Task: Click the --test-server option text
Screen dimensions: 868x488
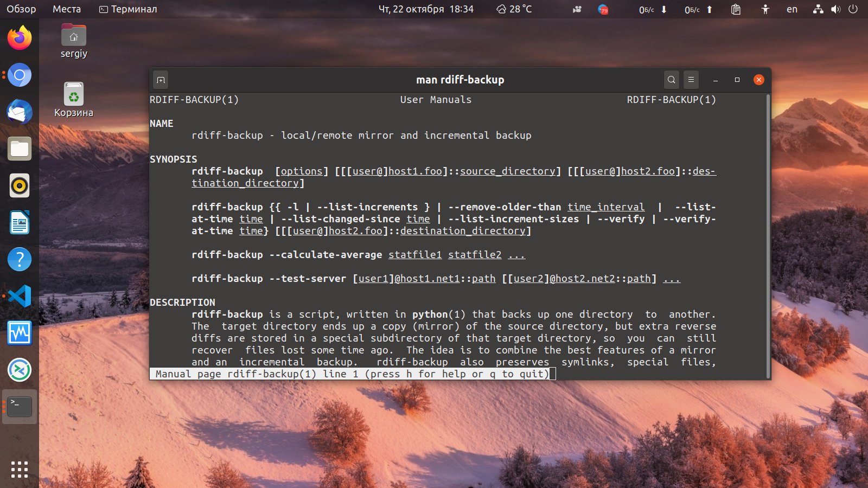Action: coord(308,279)
